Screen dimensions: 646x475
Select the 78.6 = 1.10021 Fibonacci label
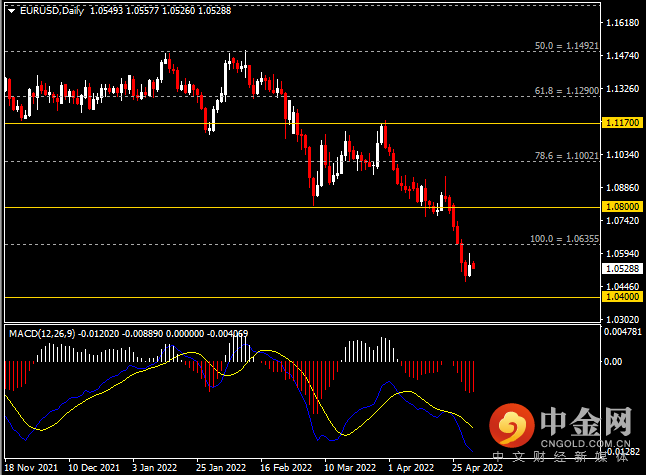tap(566, 156)
